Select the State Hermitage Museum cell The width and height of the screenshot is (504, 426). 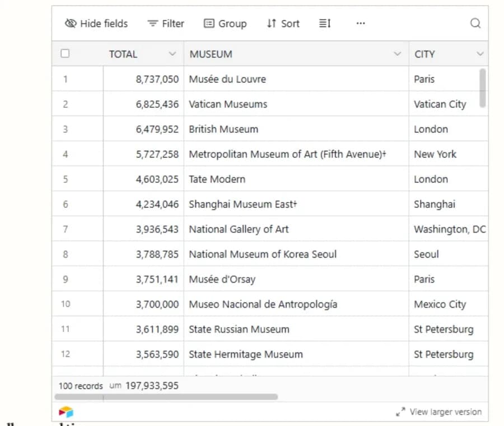coord(296,354)
